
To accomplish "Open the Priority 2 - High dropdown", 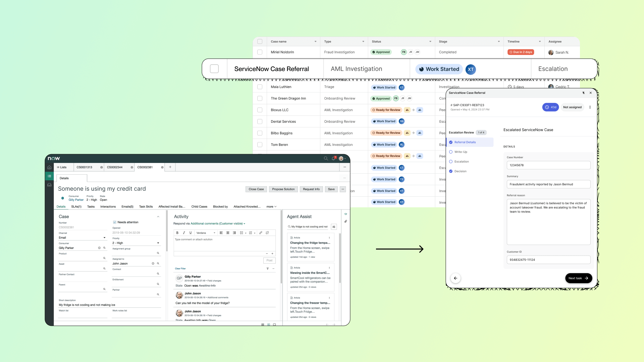I will 136,243.
